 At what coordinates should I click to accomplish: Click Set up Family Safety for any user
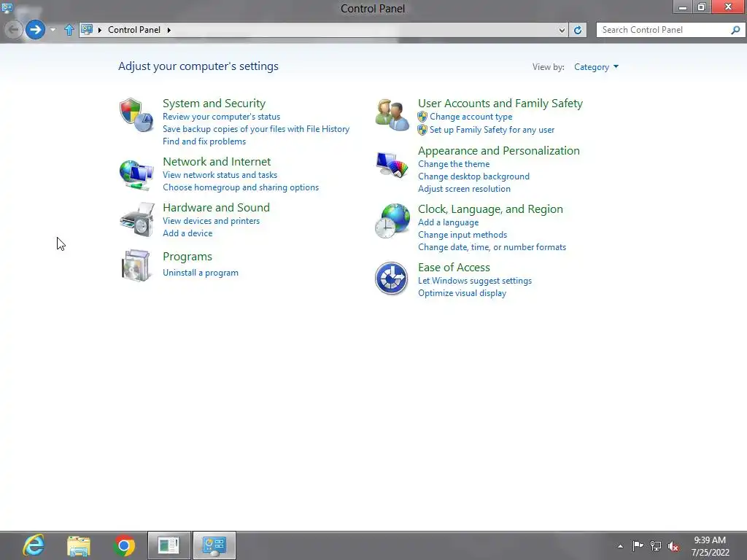[492, 130]
